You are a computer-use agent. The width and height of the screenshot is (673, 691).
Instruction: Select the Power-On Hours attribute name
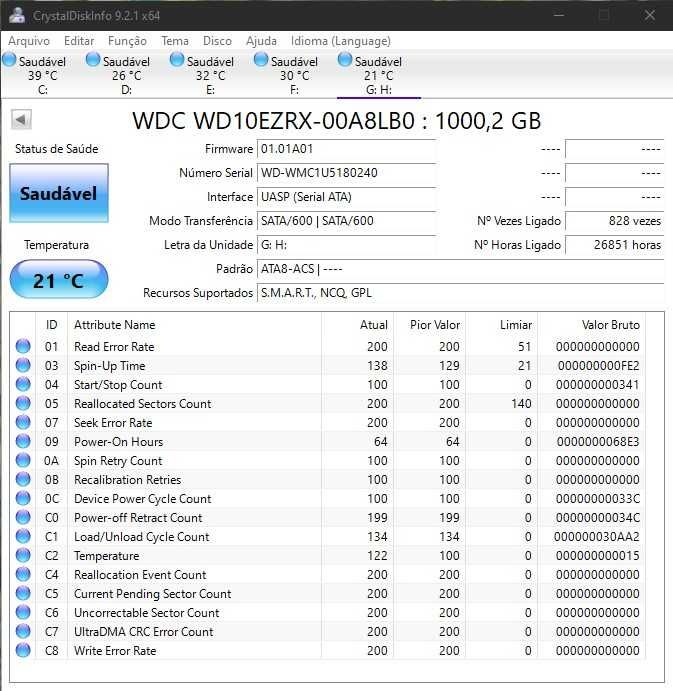119,442
